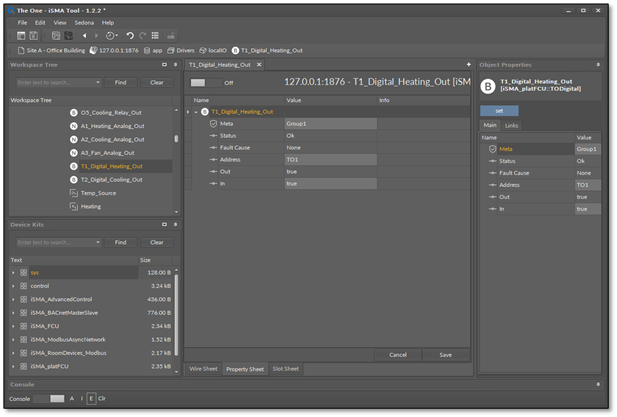
Task: Expand the iSMA_platFCU kit node
Action: click(x=13, y=366)
